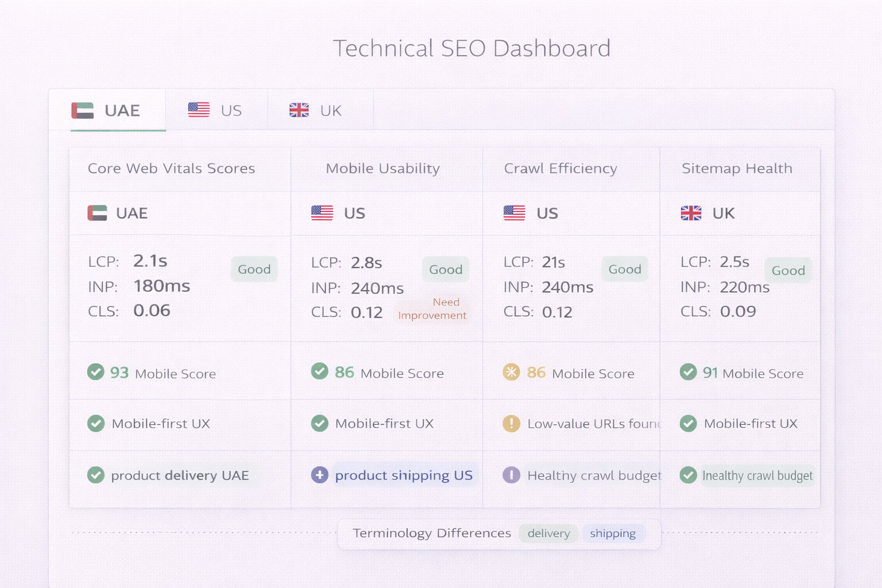Toggle the checkmark beside product delivery UAE
Image resolution: width=882 pixels, height=588 pixels.
[96, 475]
